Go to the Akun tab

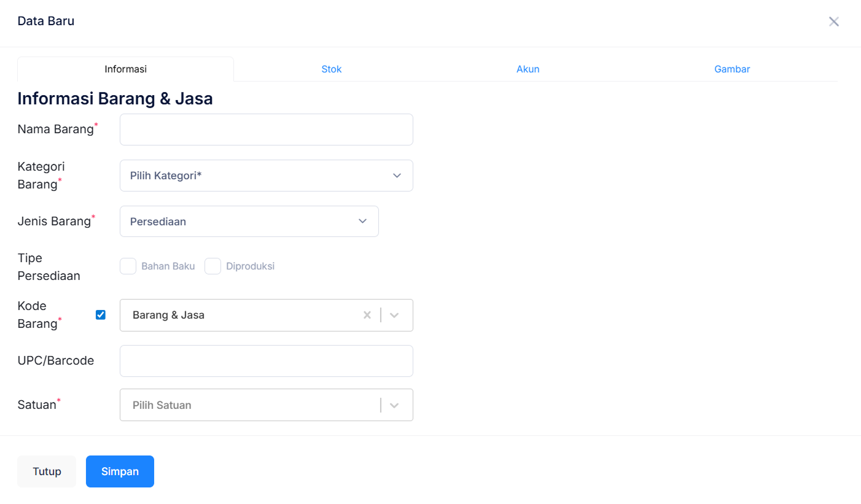(528, 69)
